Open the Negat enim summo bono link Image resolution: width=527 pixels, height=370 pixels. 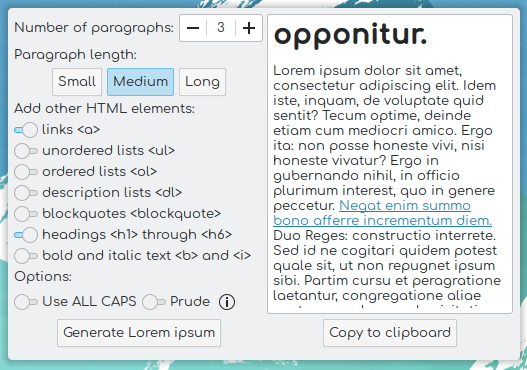pyautogui.click(x=382, y=213)
